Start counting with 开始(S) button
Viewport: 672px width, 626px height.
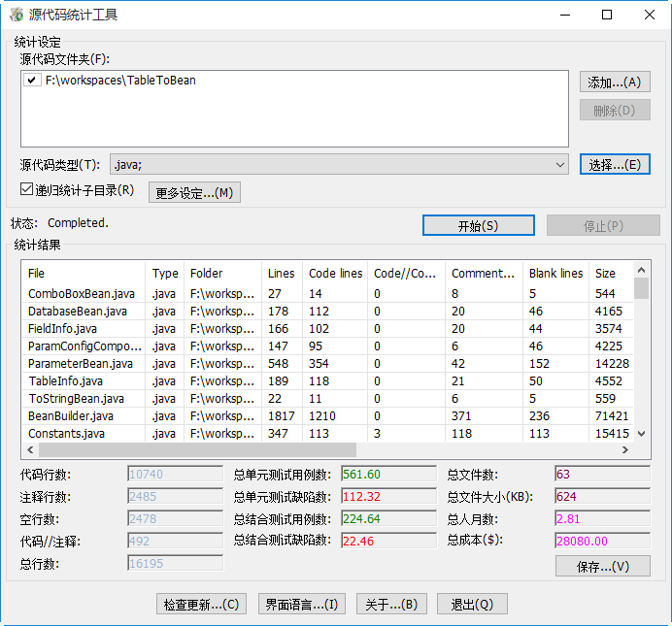[x=479, y=225]
